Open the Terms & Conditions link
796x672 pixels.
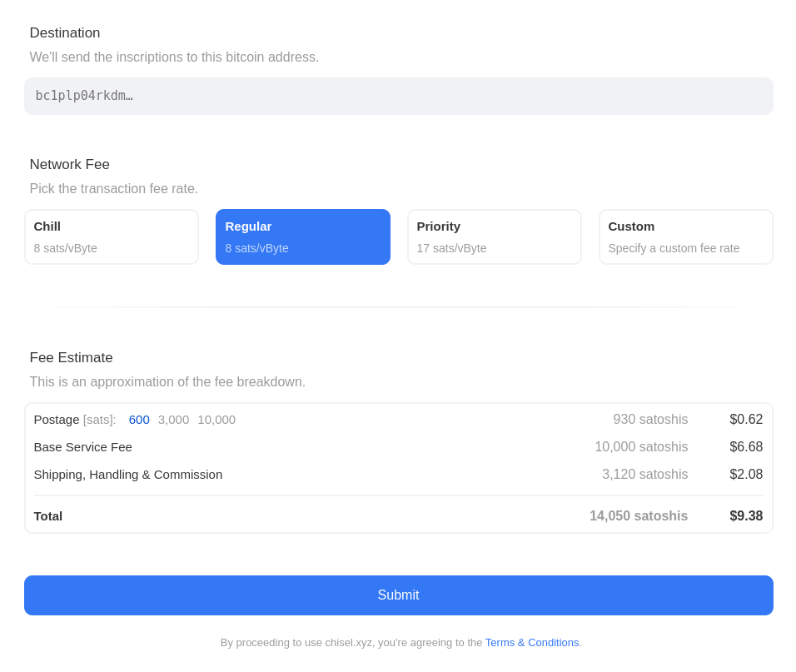[532, 643]
